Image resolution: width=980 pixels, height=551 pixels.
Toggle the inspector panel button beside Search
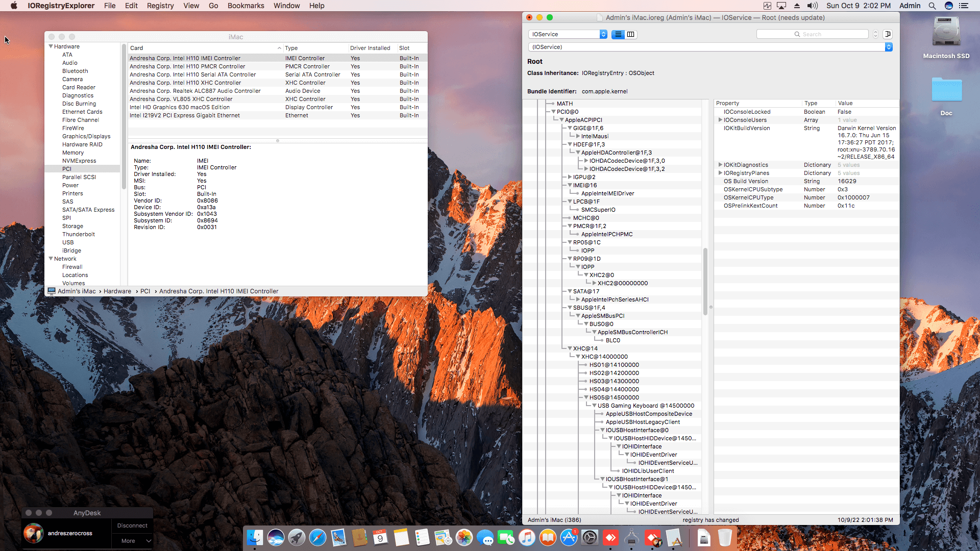pos(888,34)
